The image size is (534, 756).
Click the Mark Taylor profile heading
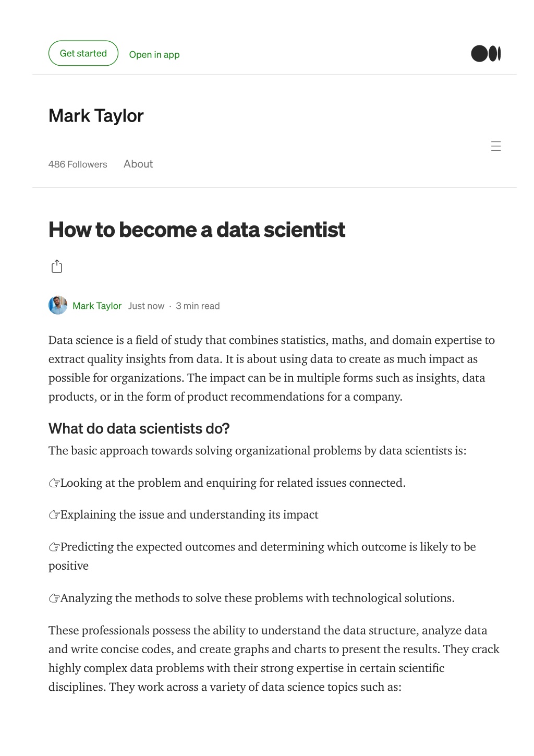tap(96, 116)
